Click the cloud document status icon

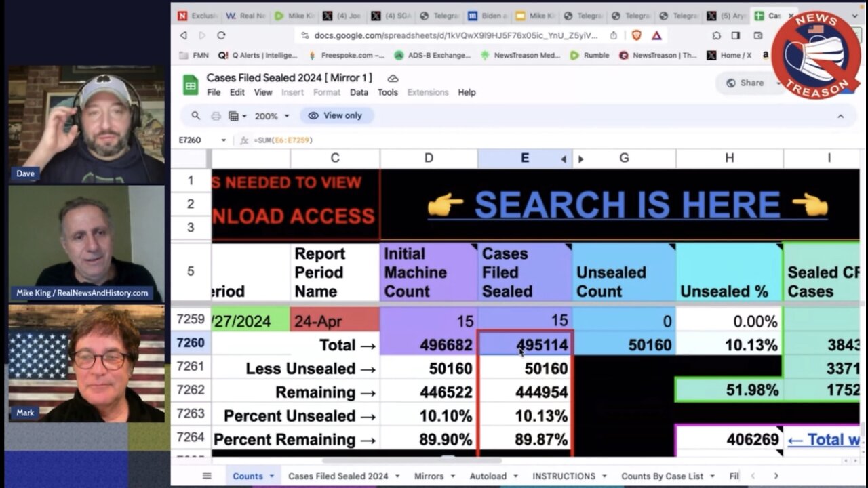click(393, 79)
